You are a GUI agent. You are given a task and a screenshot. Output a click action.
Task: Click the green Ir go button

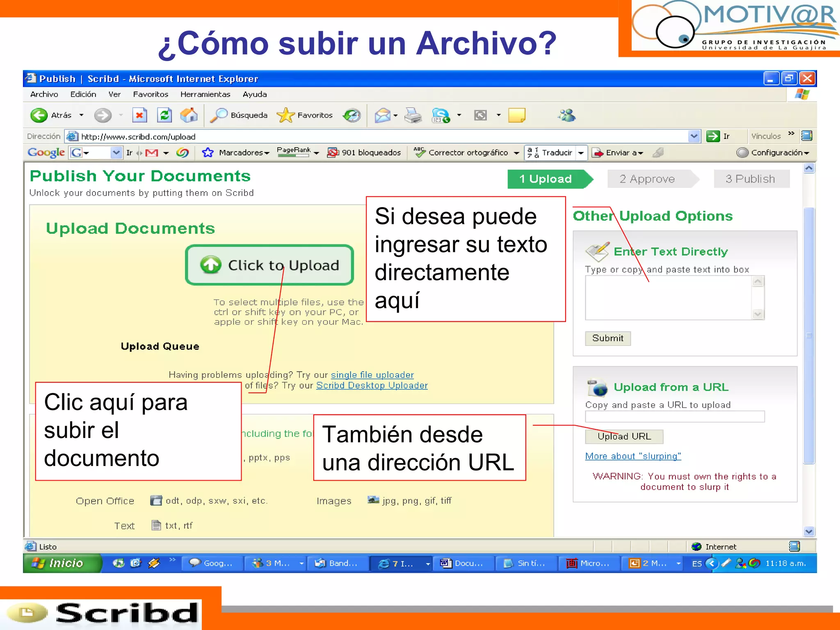pyautogui.click(x=718, y=136)
